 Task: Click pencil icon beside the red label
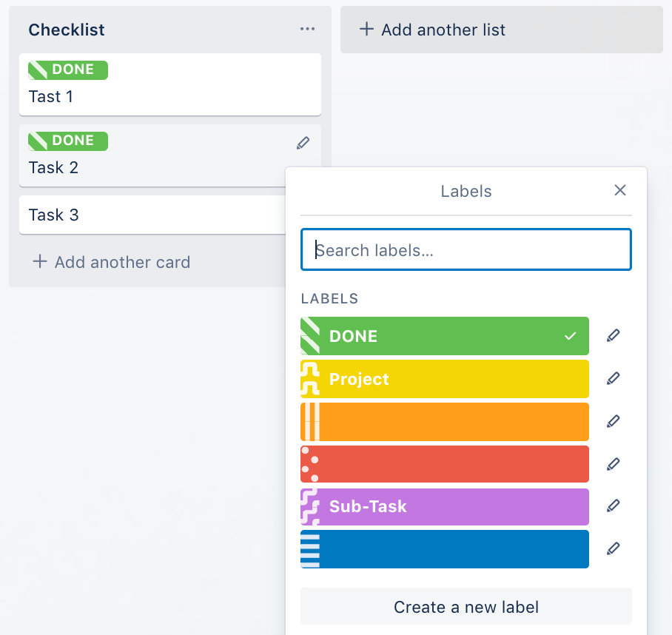click(x=613, y=465)
